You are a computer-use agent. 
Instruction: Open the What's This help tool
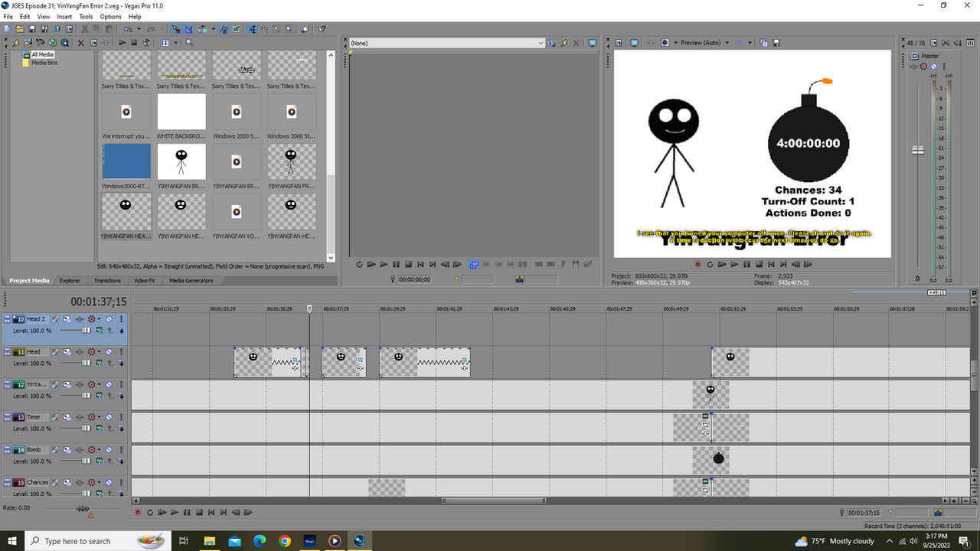[322, 30]
